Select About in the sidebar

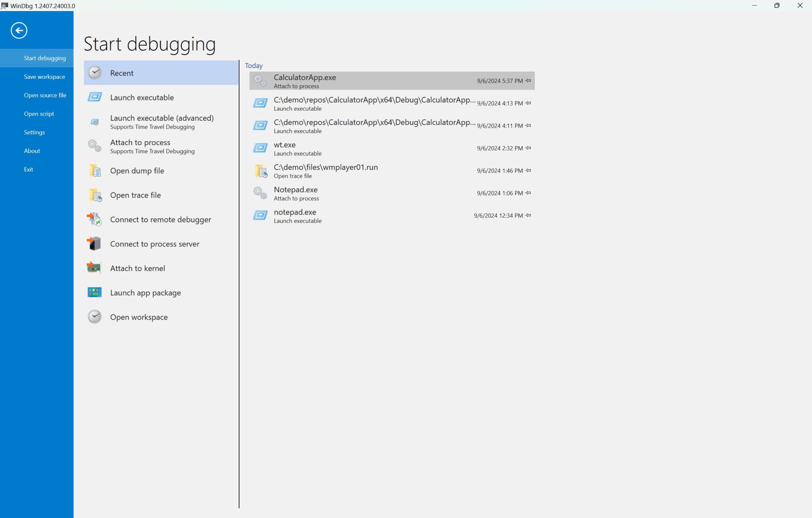click(32, 151)
